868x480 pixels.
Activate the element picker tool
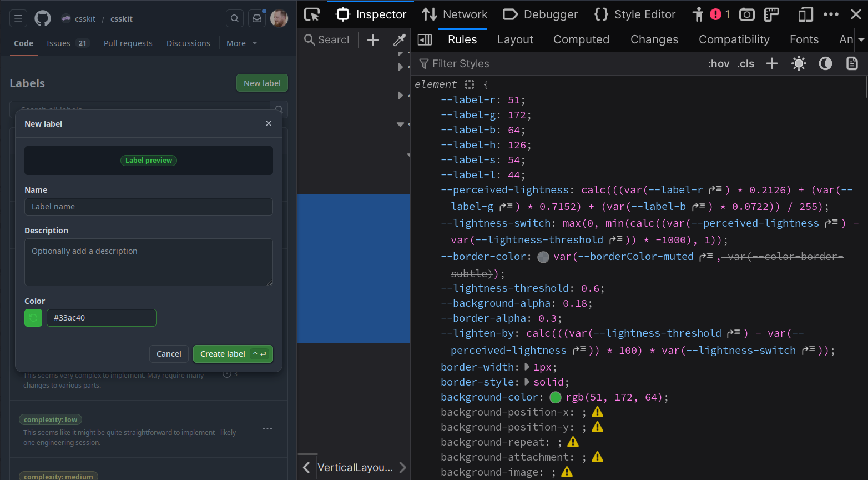pyautogui.click(x=311, y=14)
